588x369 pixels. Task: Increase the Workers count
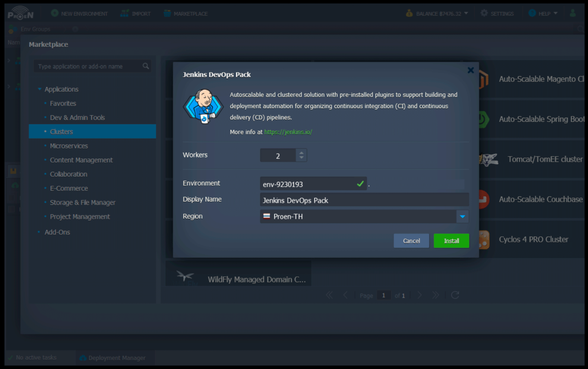(x=301, y=152)
